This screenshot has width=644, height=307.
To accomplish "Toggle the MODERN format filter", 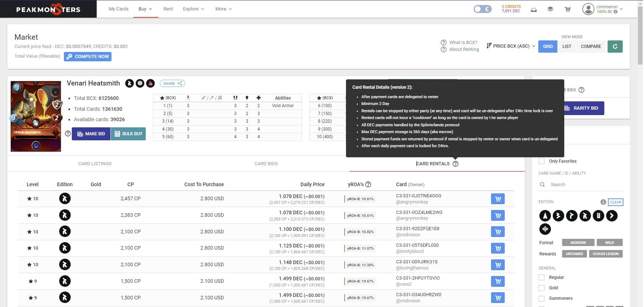I will 578,243.
